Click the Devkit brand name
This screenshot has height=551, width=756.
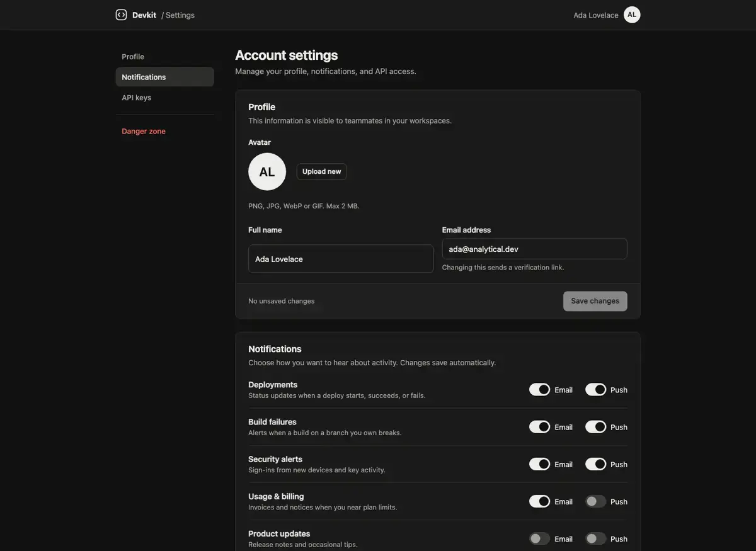[x=144, y=15]
